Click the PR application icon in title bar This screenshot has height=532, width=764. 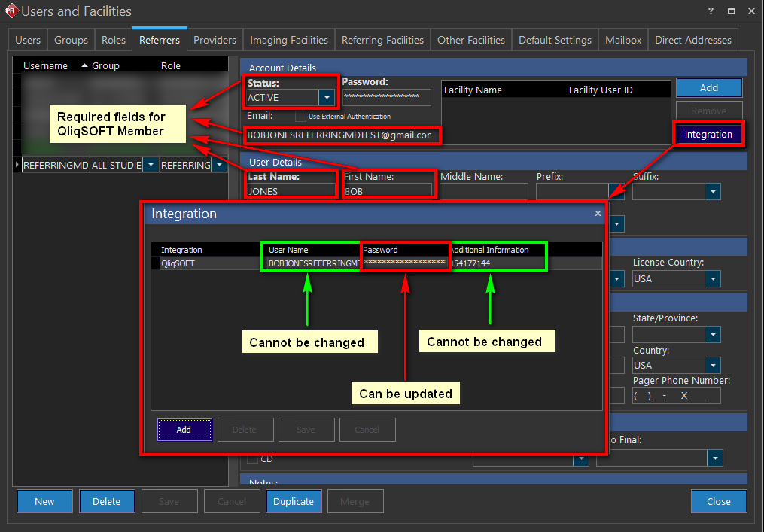coord(11,11)
